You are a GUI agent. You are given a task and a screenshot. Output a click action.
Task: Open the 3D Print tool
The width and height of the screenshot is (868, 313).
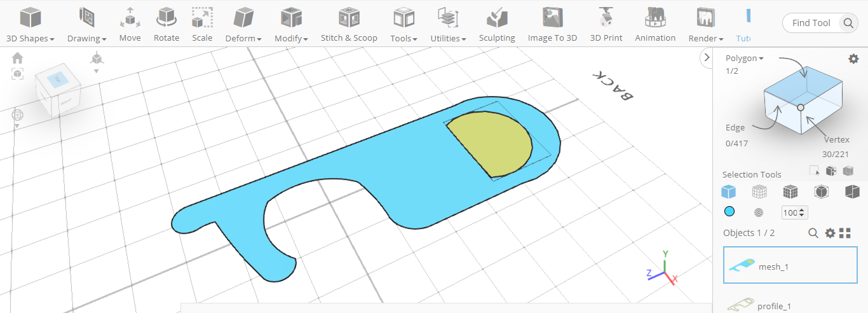(606, 24)
